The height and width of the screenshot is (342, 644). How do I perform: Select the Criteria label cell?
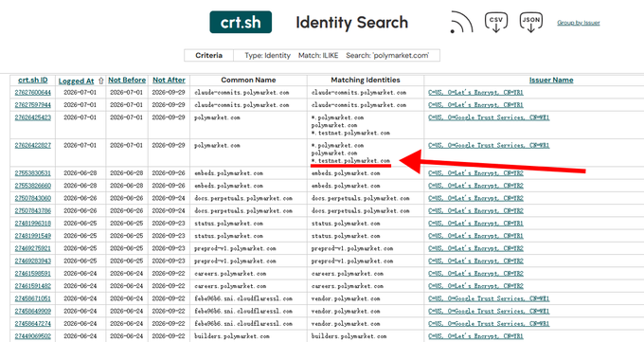(x=208, y=56)
